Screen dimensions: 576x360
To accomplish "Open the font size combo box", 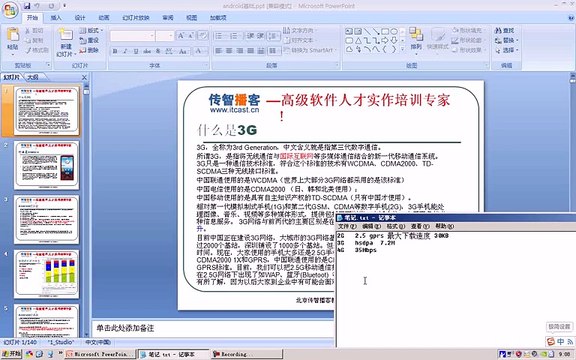I will [164, 36].
